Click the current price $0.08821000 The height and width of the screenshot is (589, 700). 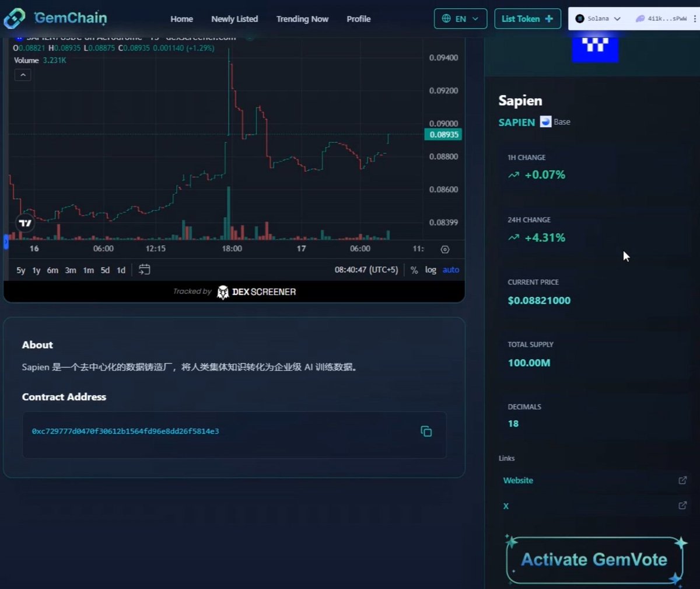coord(539,301)
